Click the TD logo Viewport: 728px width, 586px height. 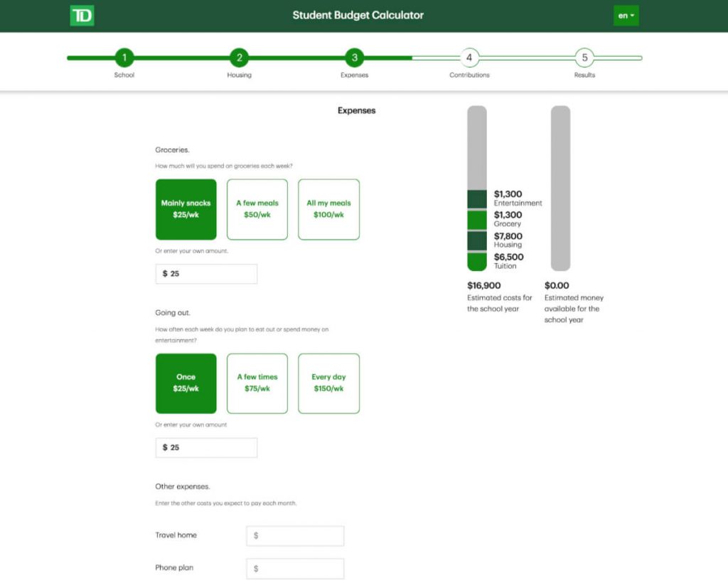click(x=81, y=15)
